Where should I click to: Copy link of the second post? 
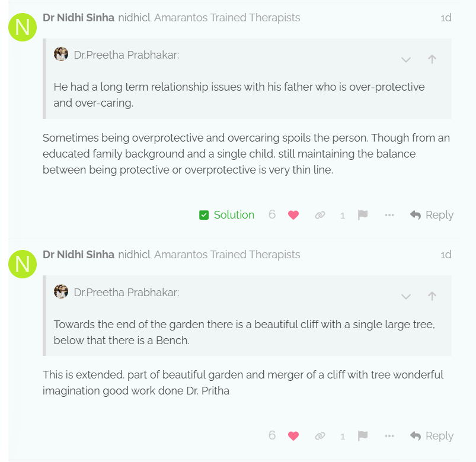[320, 436]
